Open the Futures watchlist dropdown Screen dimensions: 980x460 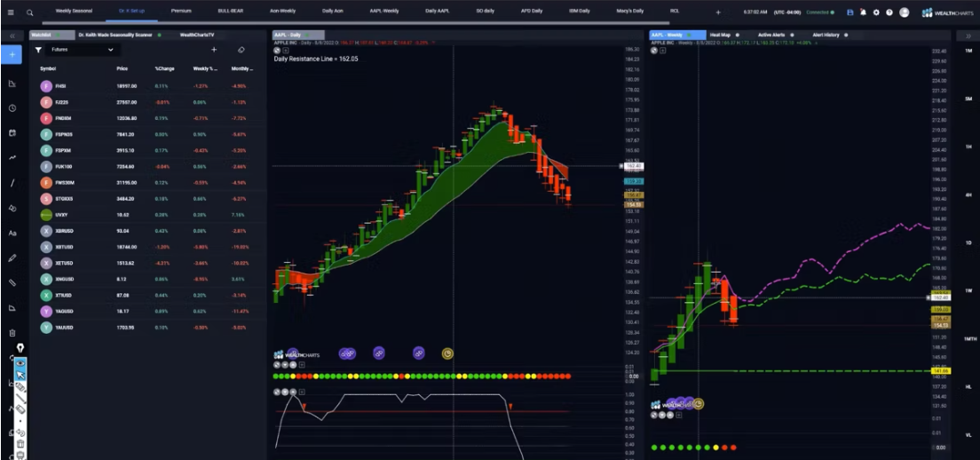pos(83,50)
